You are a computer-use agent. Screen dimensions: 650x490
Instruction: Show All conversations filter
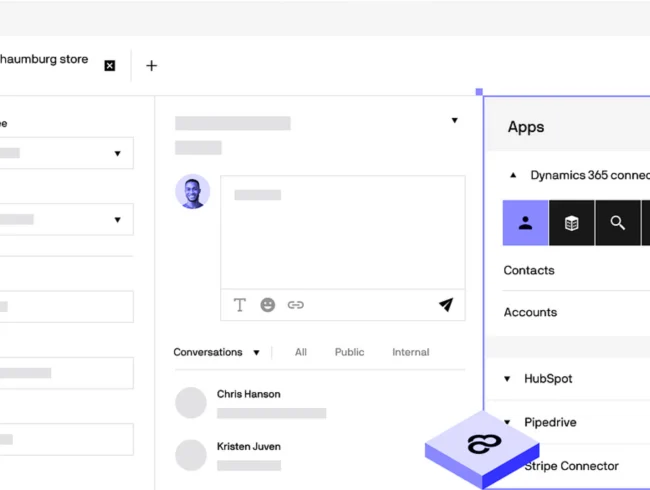pyautogui.click(x=301, y=352)
